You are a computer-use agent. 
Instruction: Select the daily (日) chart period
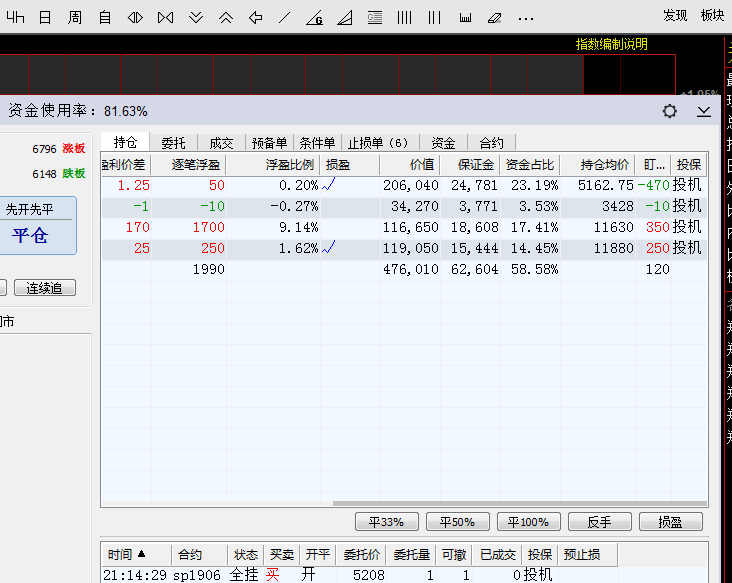45,17
